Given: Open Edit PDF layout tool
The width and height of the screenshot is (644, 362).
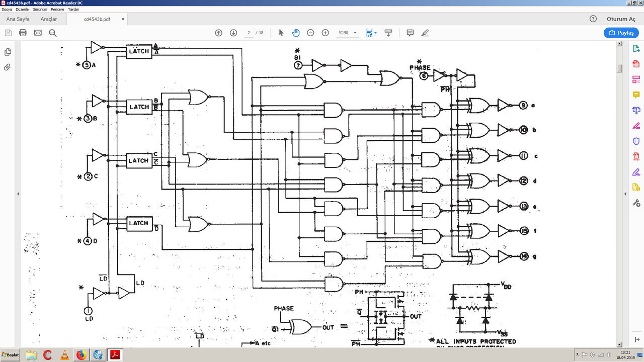Looking at the screenshot, I should pos(636,79).
